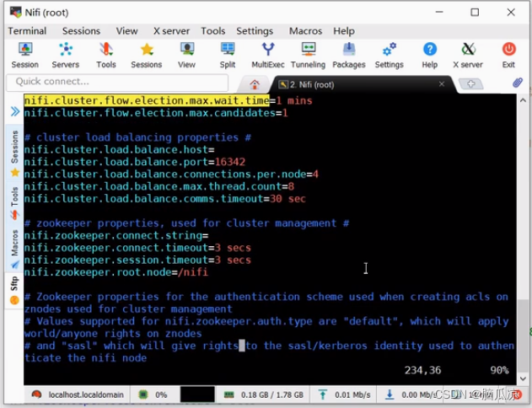
Task: Click the nifi.cluster.load.balance.port line
Action: click(x=134, y=162)
